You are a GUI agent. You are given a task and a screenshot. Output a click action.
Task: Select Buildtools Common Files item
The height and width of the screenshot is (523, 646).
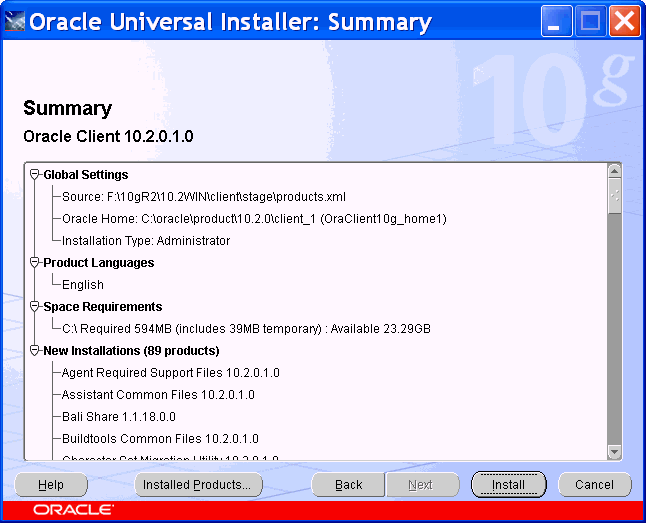(160, 439)
